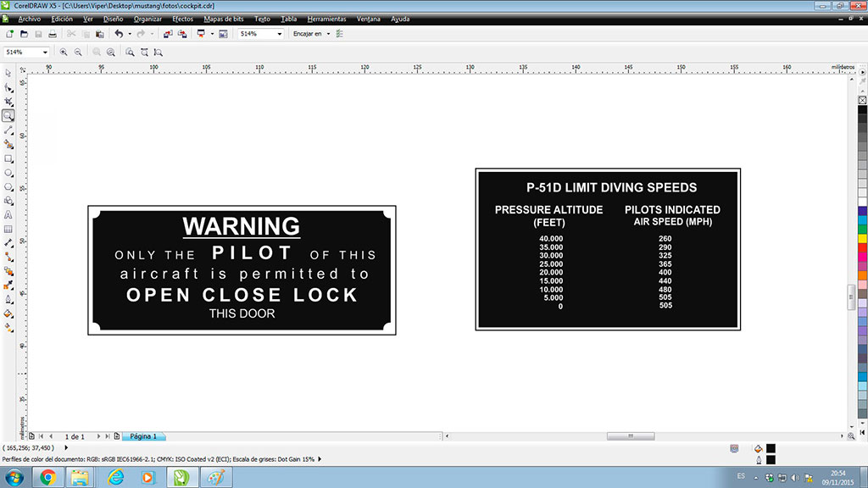Open Windows Start menu

(x=14, y=477)
